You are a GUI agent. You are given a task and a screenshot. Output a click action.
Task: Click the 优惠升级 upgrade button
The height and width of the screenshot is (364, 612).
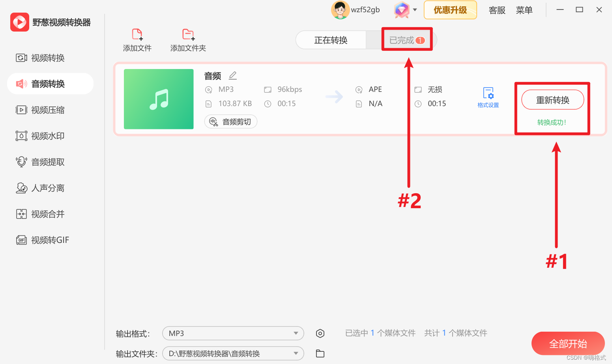(450, 10)
